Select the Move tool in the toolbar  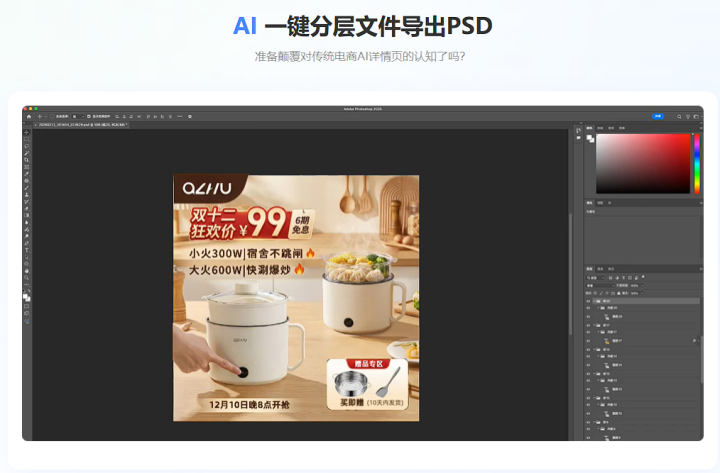pos(28,132)
